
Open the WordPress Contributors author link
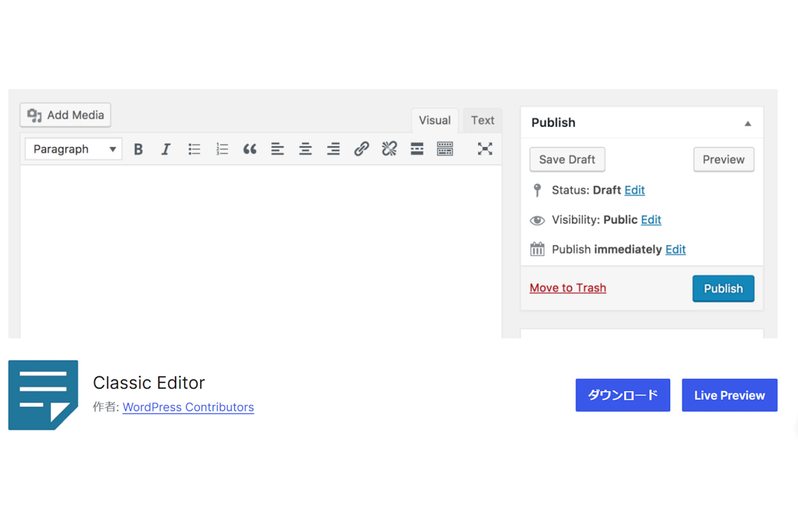pyautogui.click(x=188, y=407)
